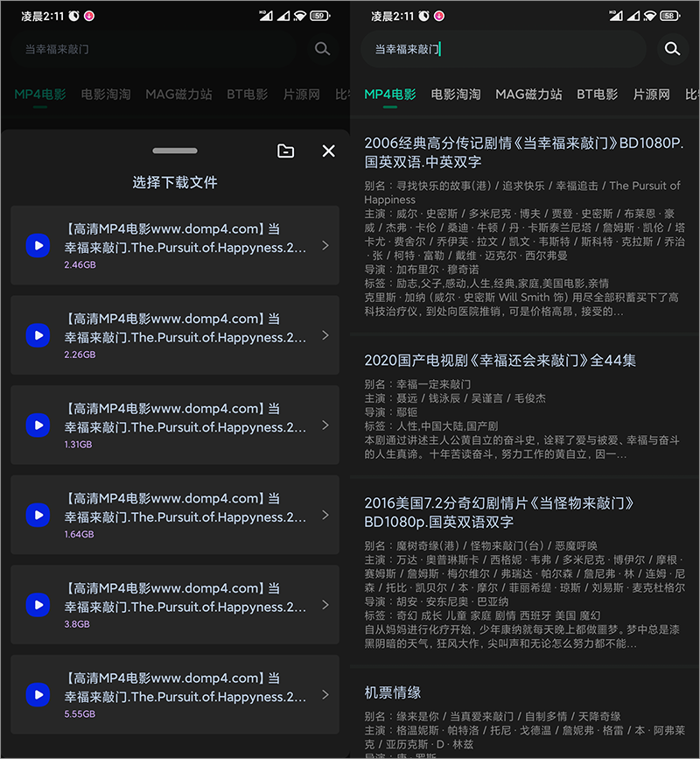Expand the 1.31GB file chevron
700x759 pixels.
point(325,425)
